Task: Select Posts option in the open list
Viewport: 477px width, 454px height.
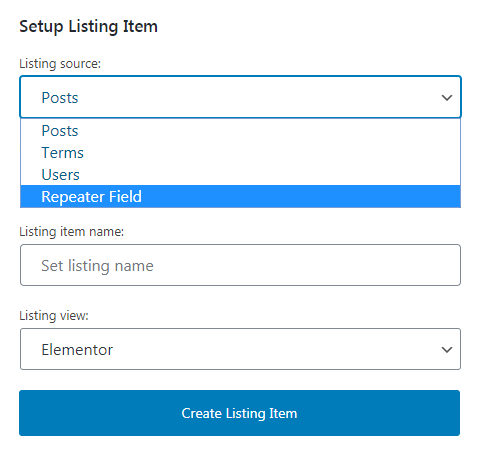Action: pyautogui.click(x=240, y=131)
